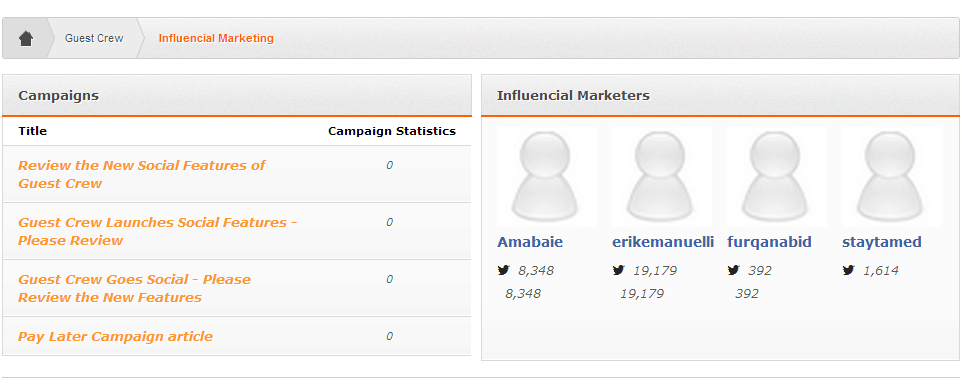Open furqanabid's avatar placeholder image

point(777,177)
